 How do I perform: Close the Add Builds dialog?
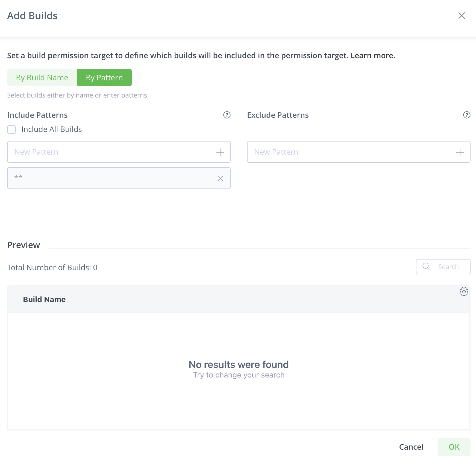point(462,16)
